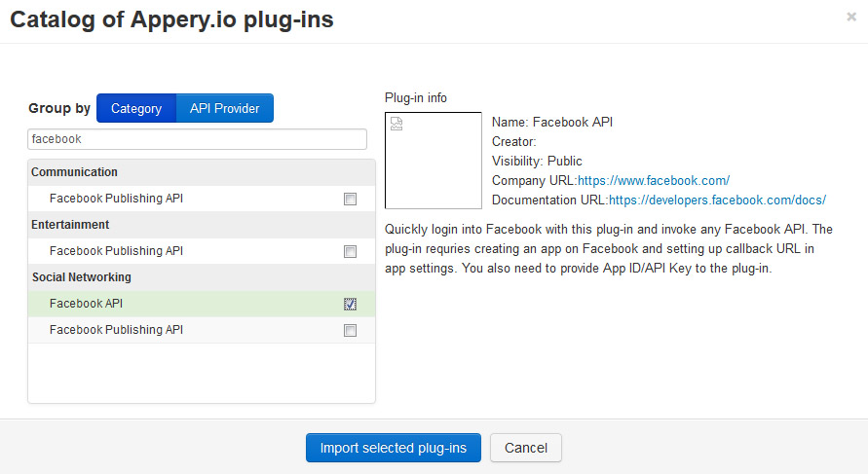
Task: Click the broken plug-in image thumbnail
Action: 433,161
